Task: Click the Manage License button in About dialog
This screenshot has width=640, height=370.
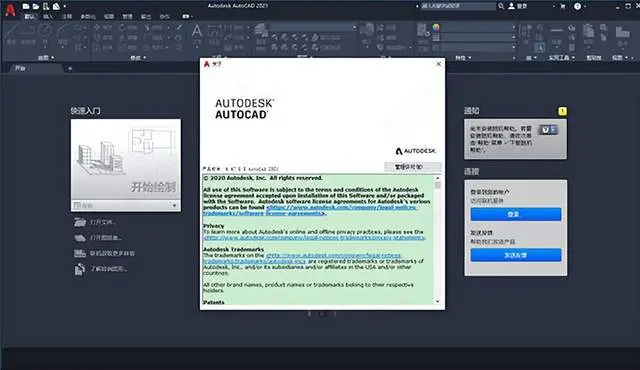Action: 413,167
